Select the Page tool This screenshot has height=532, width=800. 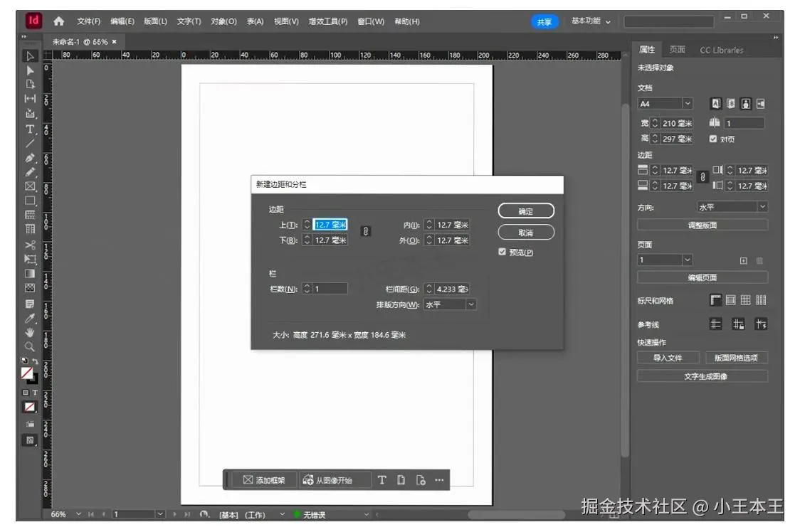coord(30,84)
